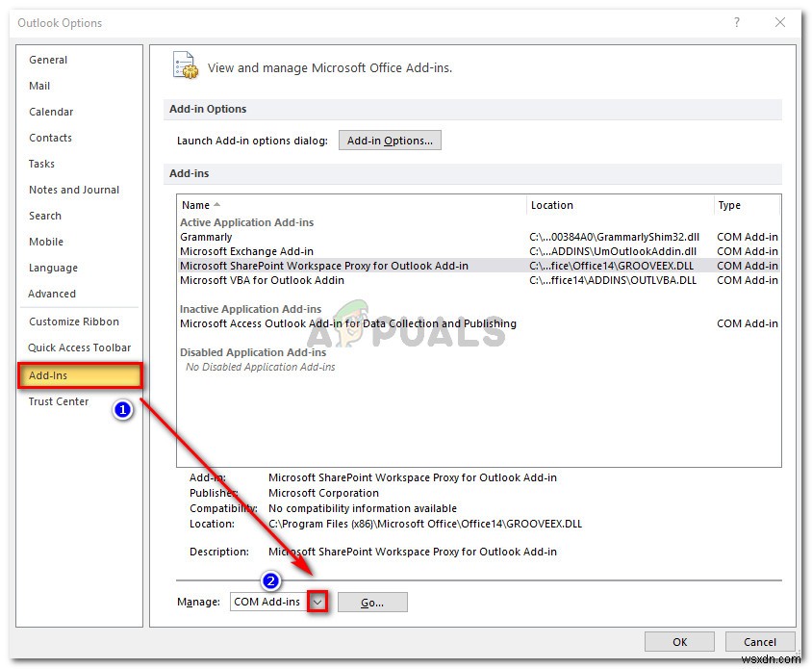Screen dimensions: 812x669
Task: Open the Trust Center settings page
Action: click(58, 401)
